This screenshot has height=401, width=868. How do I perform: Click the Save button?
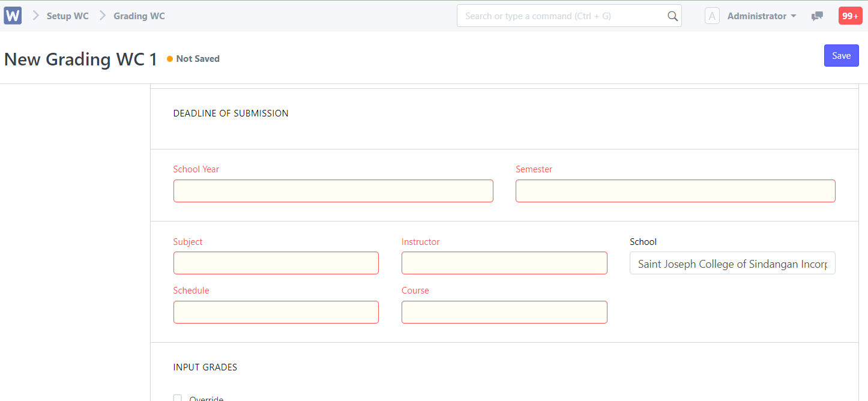[x=841, y=56]
